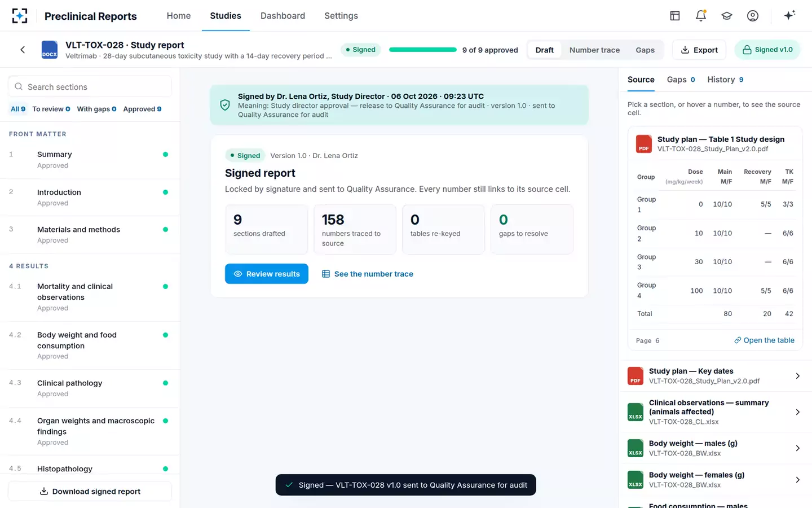Go back using the left arrow
Viewport: 812px width, 508px height.
pos(23,50)
